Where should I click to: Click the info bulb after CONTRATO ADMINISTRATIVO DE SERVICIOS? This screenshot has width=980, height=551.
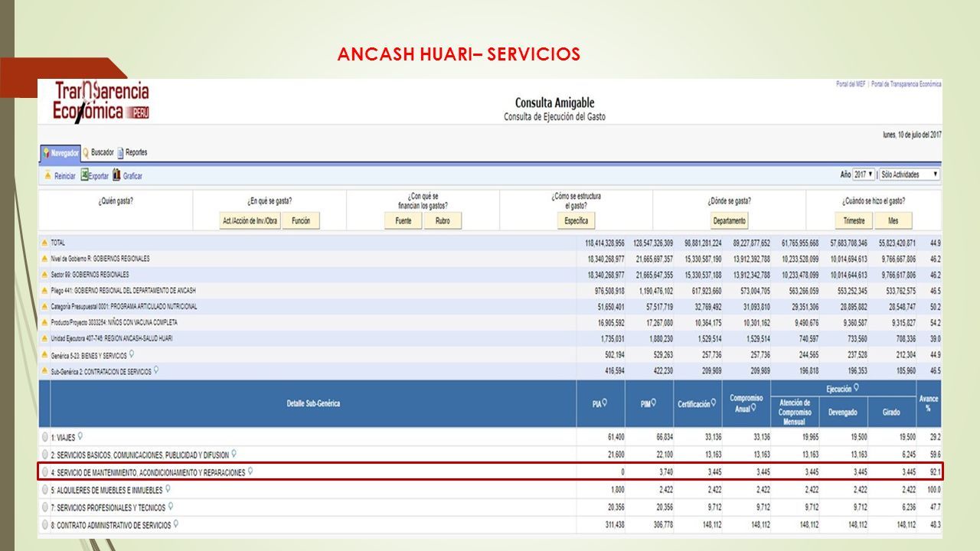pyautogui.click(x=176, y=524)
